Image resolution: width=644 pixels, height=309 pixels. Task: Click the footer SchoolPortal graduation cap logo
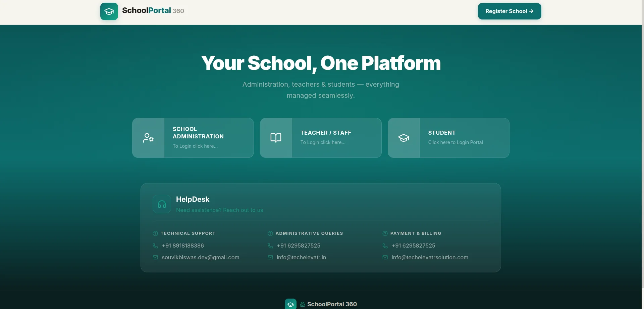[x=290, y=304]
